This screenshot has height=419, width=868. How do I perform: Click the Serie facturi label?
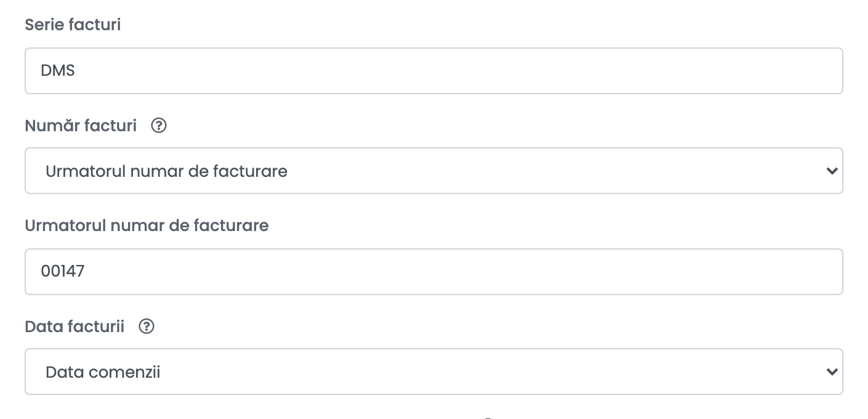coord(73,25)
